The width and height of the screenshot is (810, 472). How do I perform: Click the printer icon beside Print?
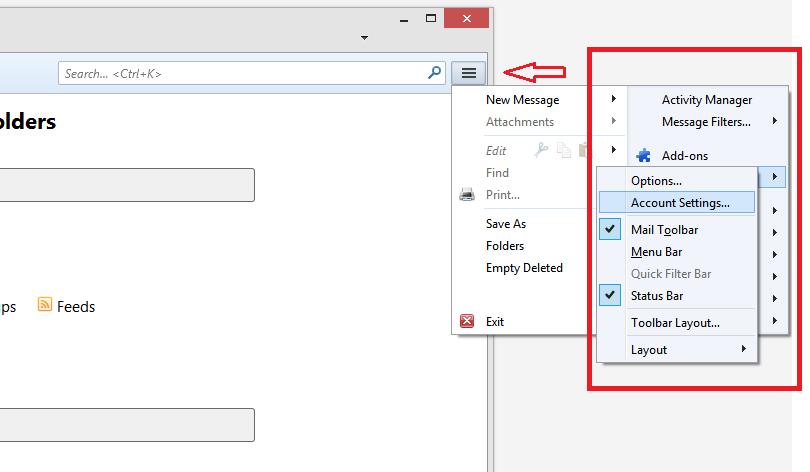467,195
